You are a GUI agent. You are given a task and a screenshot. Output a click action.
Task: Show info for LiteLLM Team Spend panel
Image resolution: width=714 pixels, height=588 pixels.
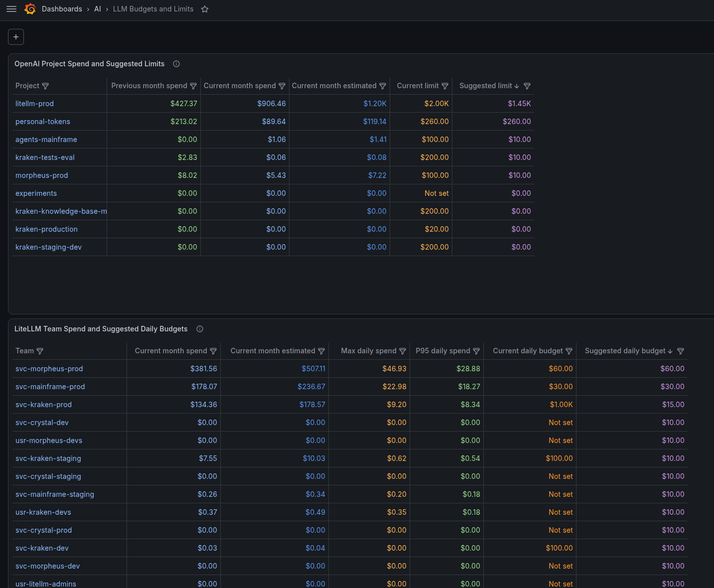pos(200,329)
